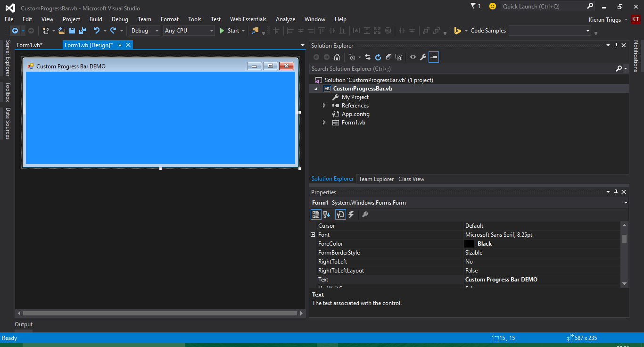Screen dimensions: 644x347
Task: Save the current file with floppy icon
Action: pyautogui.click(x=72, y=31)
